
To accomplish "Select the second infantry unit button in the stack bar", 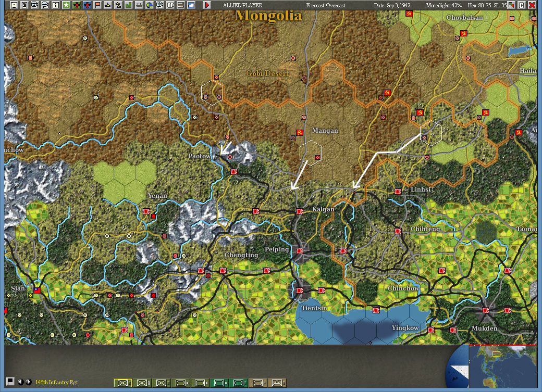I will pyautogui.click(x=142, y=383).
